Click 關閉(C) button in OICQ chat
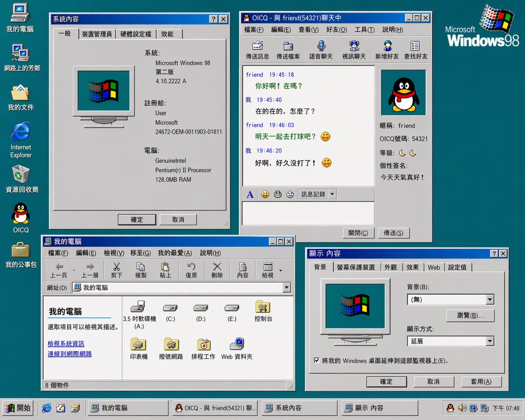This screenshot has width=525, height=420. point(358,233)
